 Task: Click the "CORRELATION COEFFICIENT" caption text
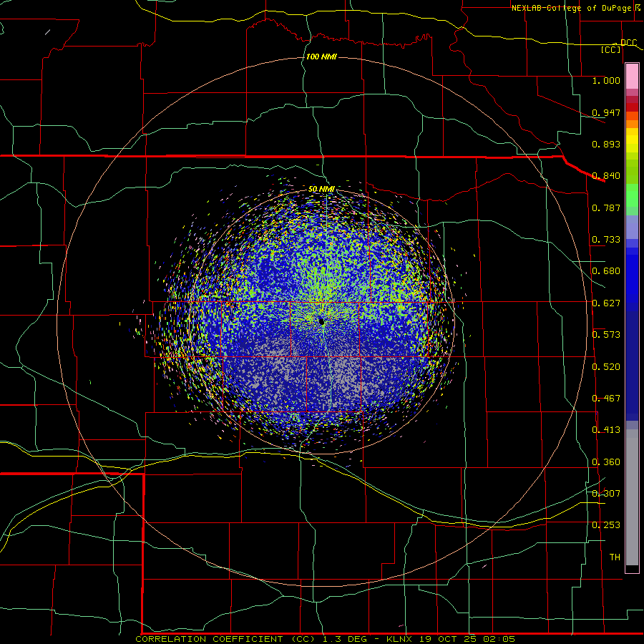click(x=209, y=639)
